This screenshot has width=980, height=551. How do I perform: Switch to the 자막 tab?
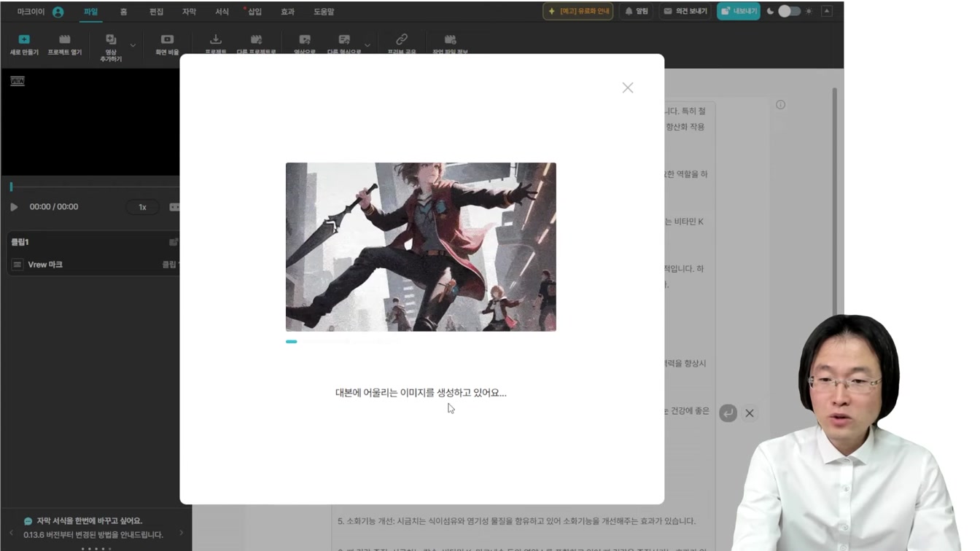[x=189, y=12]
